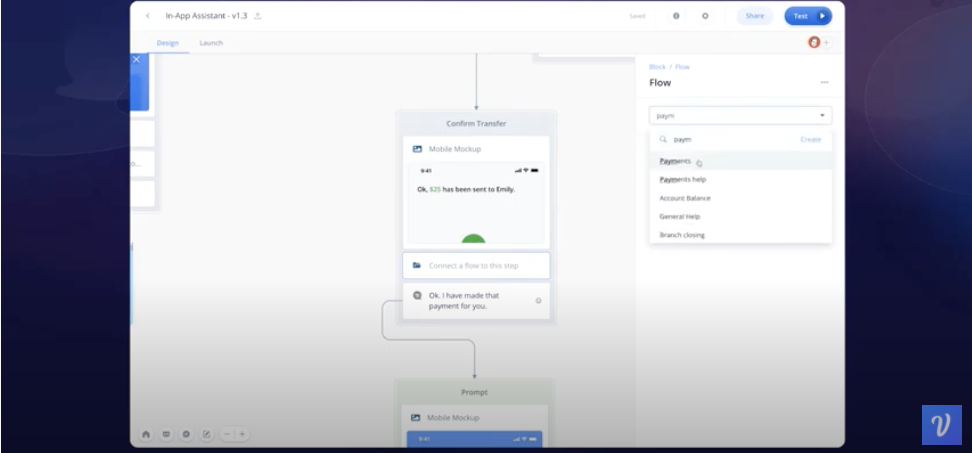
Task: Click the flow folder icon in step
Action: pyautogui.click(x=417, y=266)
